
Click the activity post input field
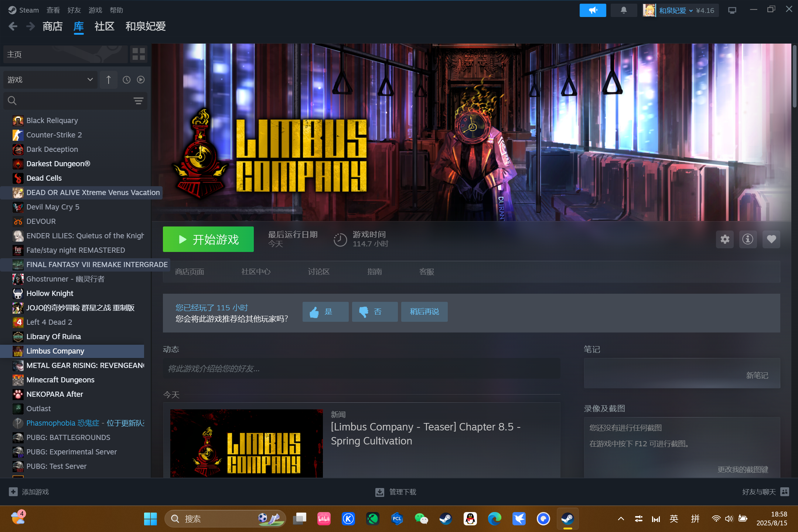click(x=362, y=369)
